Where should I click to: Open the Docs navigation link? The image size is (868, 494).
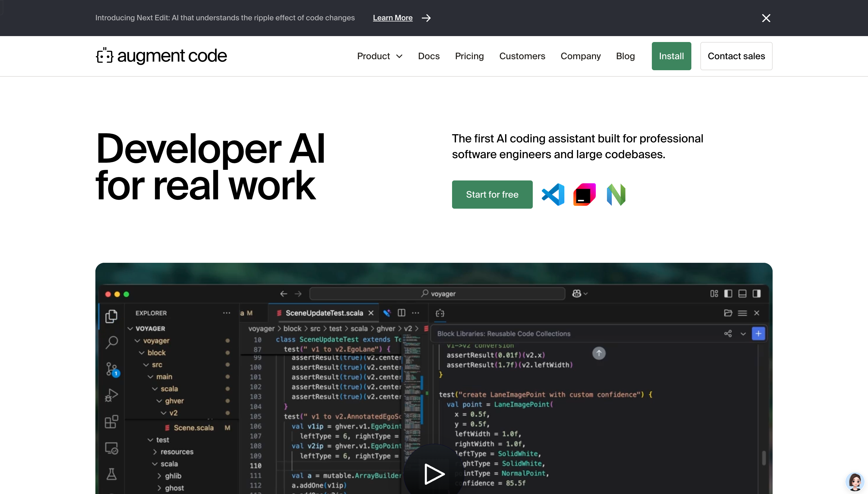pos(429,56)
